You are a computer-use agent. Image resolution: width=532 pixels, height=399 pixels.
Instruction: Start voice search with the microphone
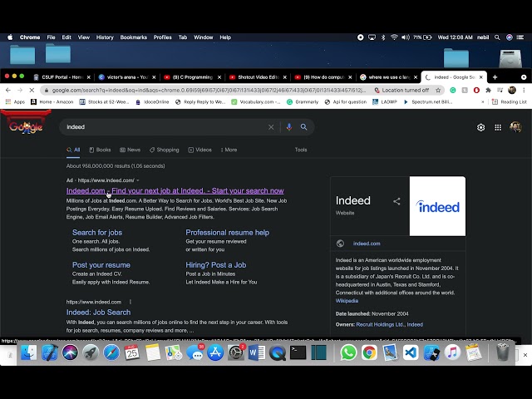coord(289,127)
